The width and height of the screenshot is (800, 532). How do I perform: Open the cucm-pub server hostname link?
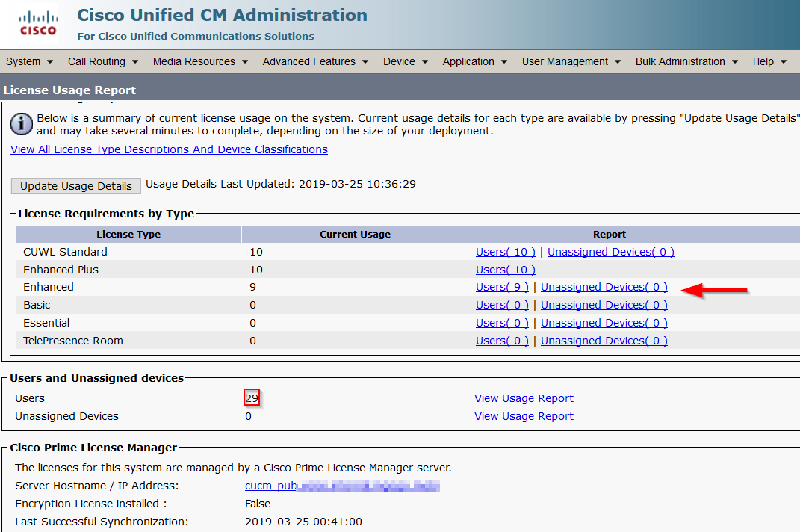(x=342, y=486)
